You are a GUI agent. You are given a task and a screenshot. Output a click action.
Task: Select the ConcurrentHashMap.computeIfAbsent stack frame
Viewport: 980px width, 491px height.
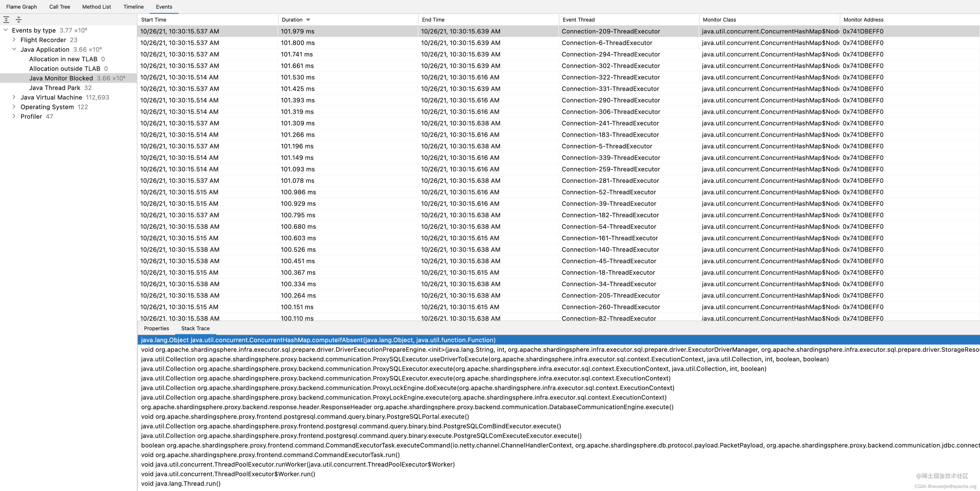pos(318,340)
